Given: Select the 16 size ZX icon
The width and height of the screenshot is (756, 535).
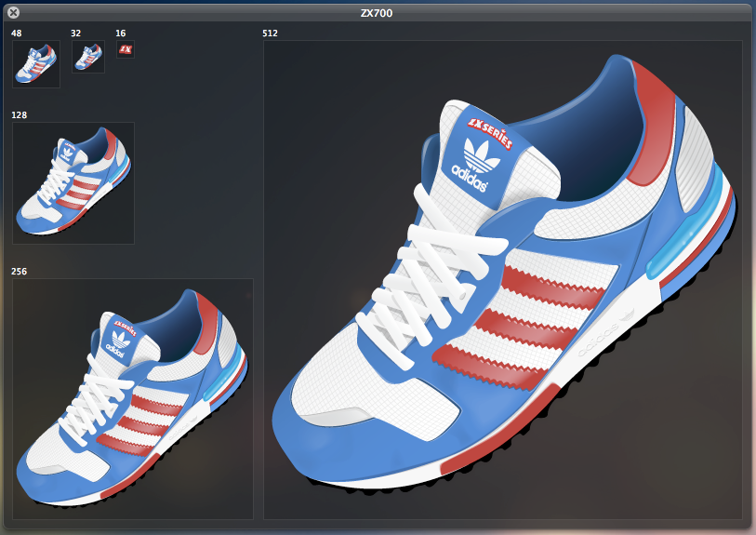Looking at the screenshot, I should (x=126, y=49).
